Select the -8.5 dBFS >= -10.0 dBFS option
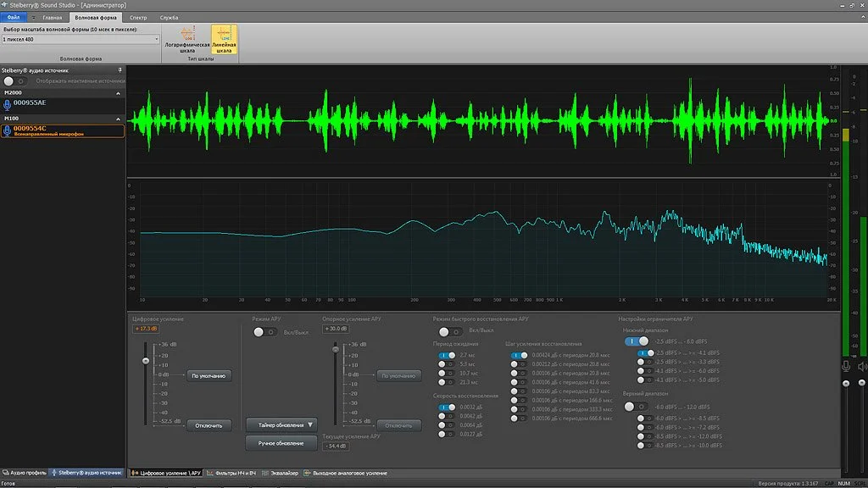The width and height of the screenshot is (868, 488). [645, 446]
